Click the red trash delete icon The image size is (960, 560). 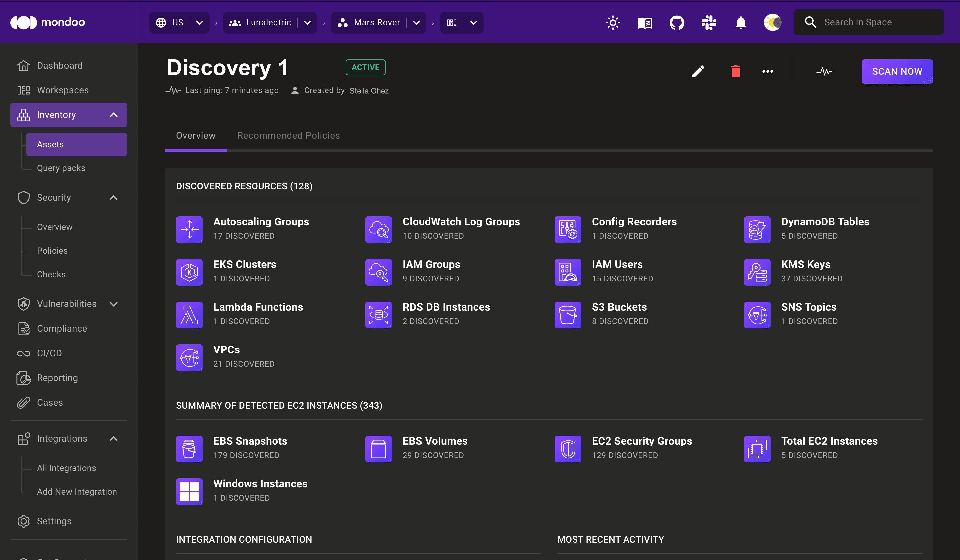(x=735, y=71)
